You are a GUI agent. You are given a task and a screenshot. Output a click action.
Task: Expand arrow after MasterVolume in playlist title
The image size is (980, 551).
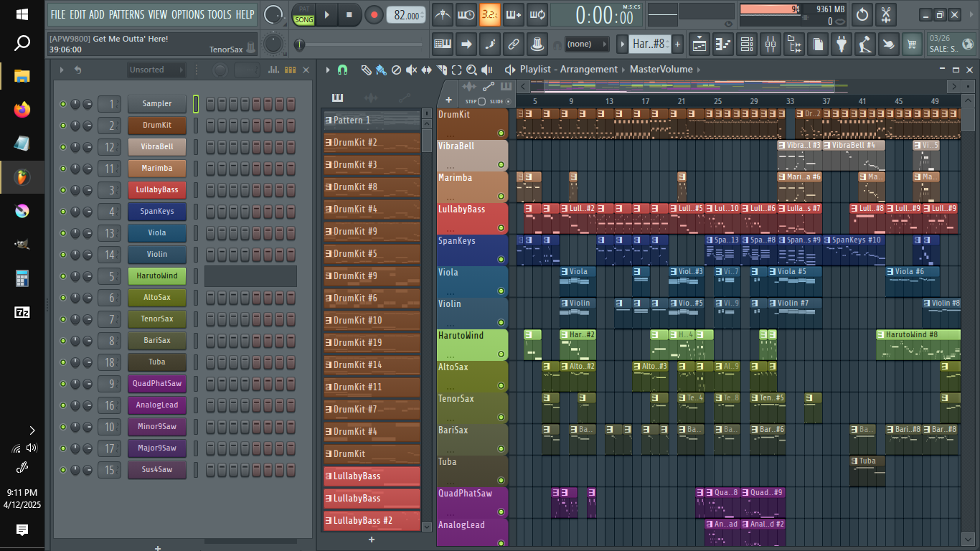(x=699, y=70)
